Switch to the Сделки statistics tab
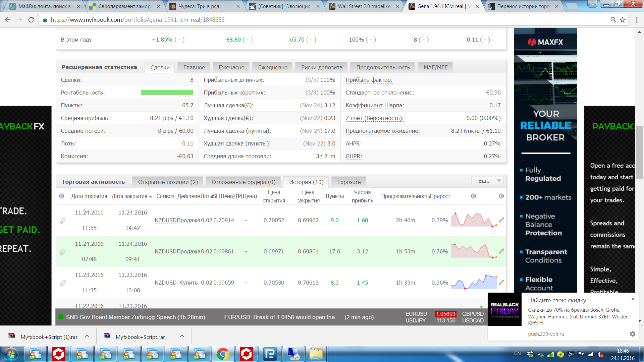644x362 pixels. tap(160, 67)
